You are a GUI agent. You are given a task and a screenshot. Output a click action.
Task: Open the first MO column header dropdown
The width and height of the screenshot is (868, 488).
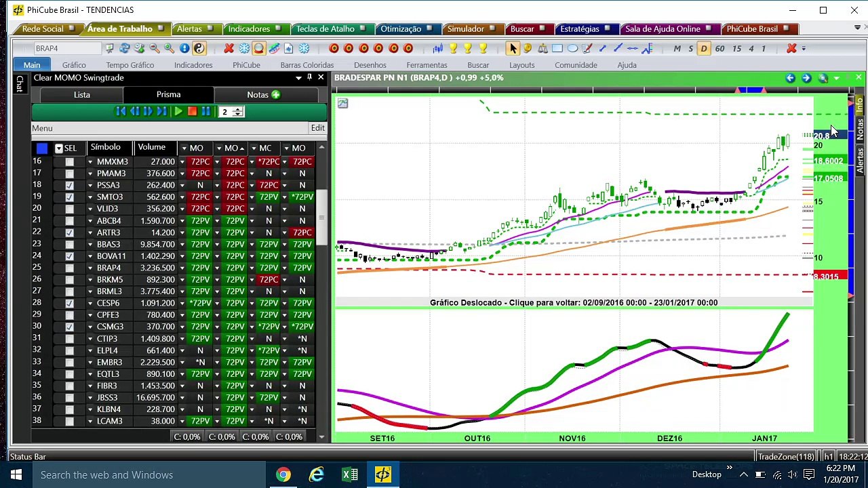click(x=184, y=148)
